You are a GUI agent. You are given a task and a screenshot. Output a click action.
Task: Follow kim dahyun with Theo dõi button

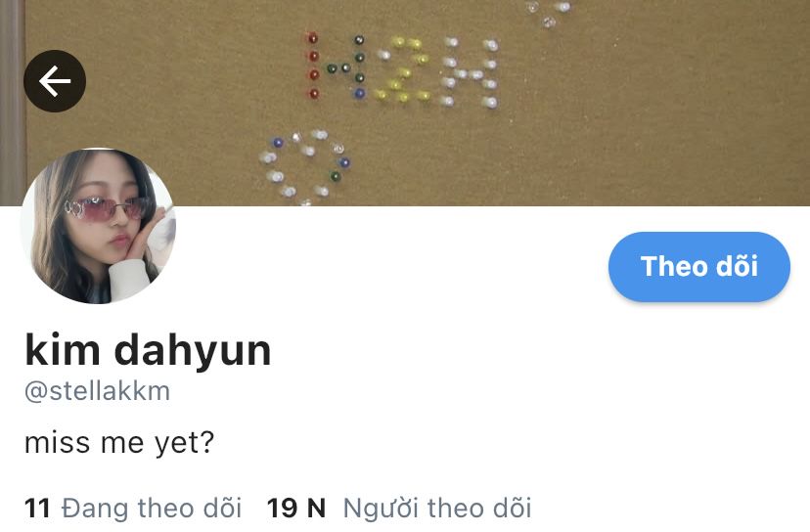(x=698, y=267)
